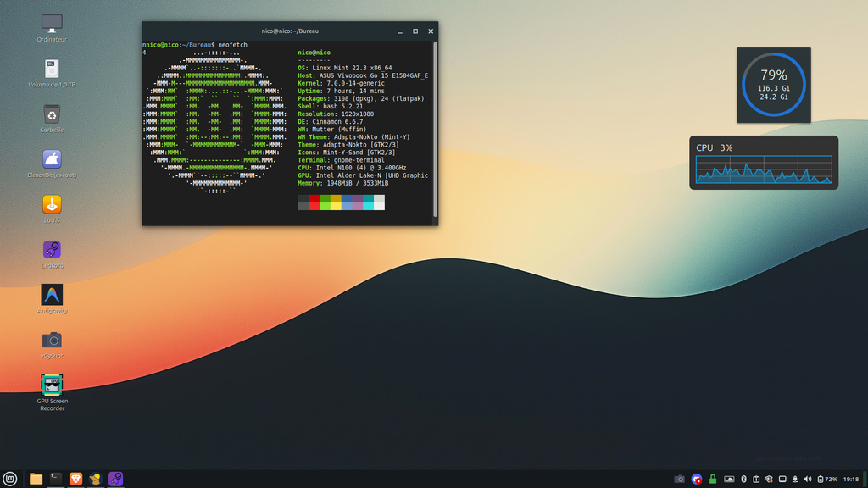The width and height of the screenshot is (868, 488).
Task: Open the file manager from the panel
Action: pyautogui.click(x=36, y=479)
